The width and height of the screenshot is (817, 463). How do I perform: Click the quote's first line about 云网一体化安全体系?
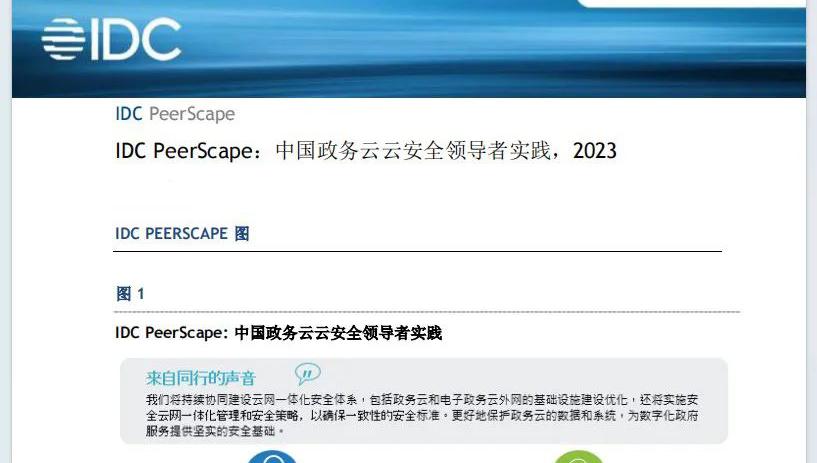click(x=422, y=400)
